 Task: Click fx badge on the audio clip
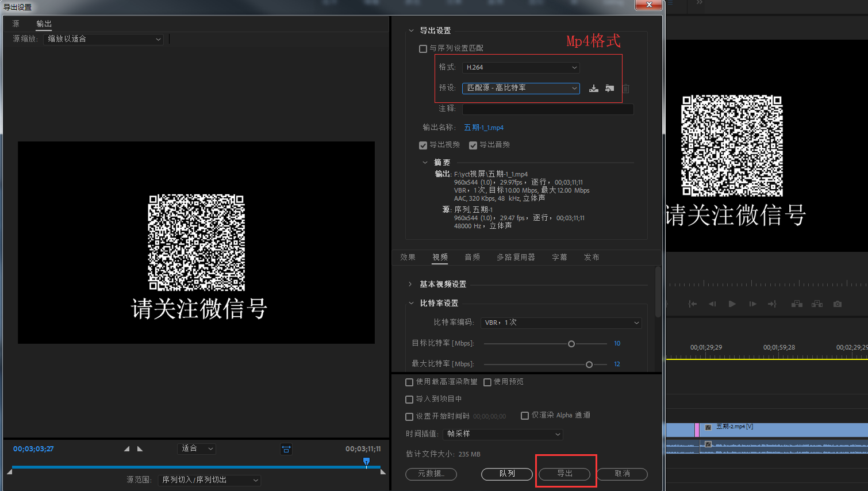click(x=708, y=444)
